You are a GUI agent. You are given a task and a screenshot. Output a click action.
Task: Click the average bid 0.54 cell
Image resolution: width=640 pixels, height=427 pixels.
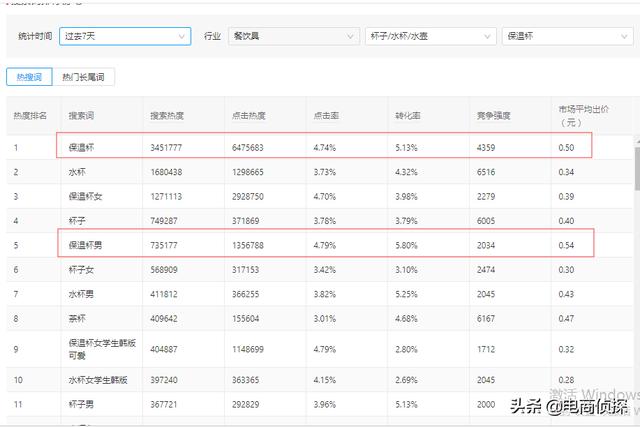(x=566, y=245)
